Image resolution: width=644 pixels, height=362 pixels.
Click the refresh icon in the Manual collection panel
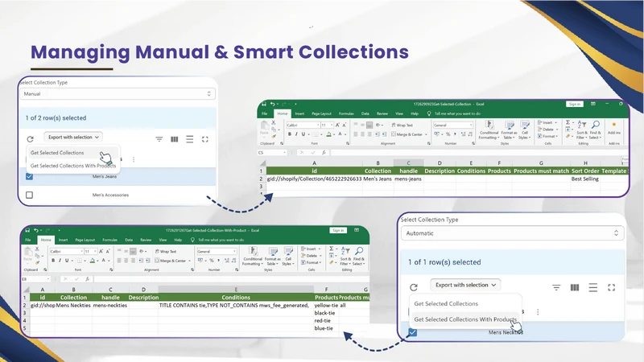30,139
